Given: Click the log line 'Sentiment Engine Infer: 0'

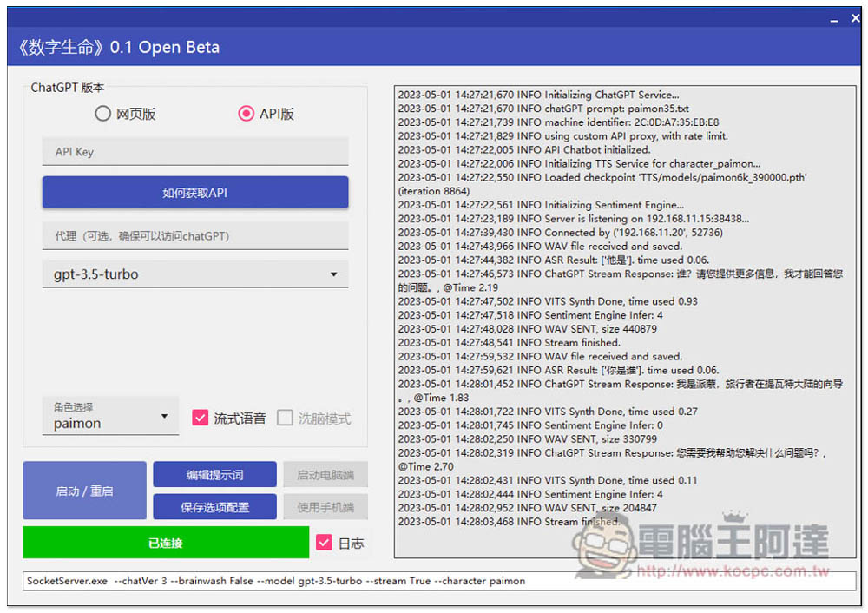Looking at the screenshot, I should [530, 425].
